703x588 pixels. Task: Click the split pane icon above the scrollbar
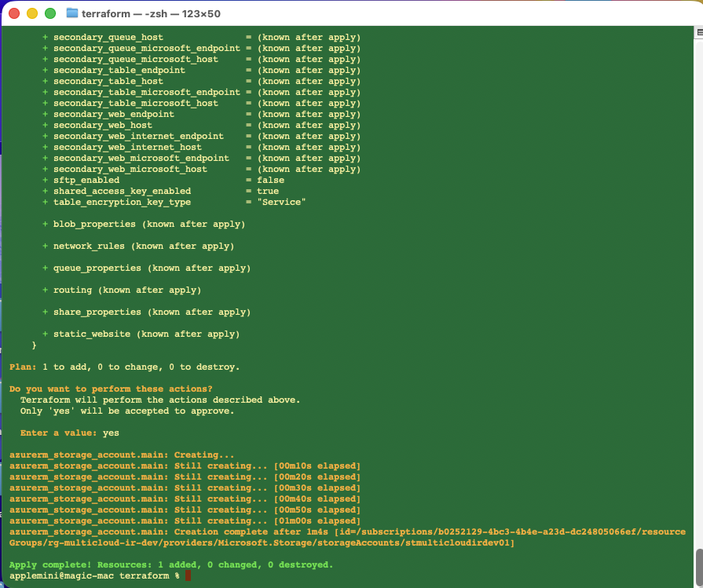[x=699, y=32]
